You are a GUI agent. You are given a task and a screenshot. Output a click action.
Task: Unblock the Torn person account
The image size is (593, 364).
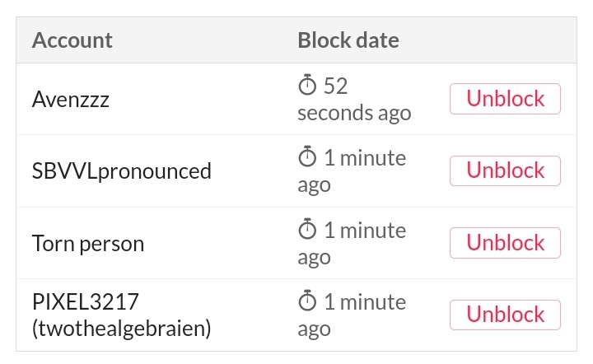point(505,243)
